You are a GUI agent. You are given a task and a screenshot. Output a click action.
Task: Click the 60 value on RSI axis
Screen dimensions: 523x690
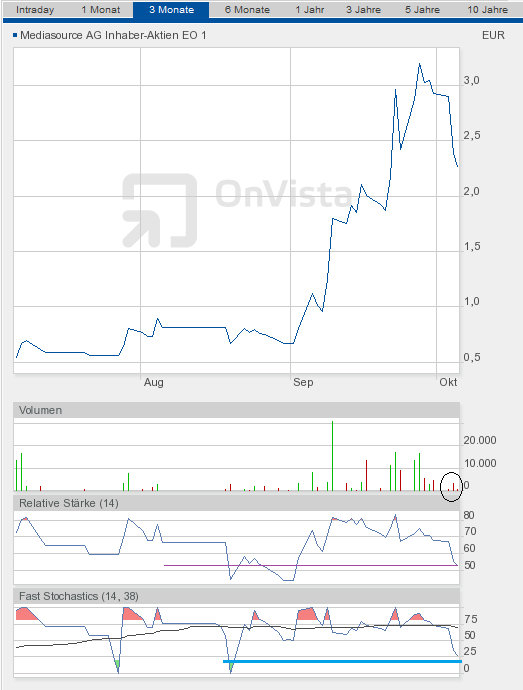click(x=470, y=548)
